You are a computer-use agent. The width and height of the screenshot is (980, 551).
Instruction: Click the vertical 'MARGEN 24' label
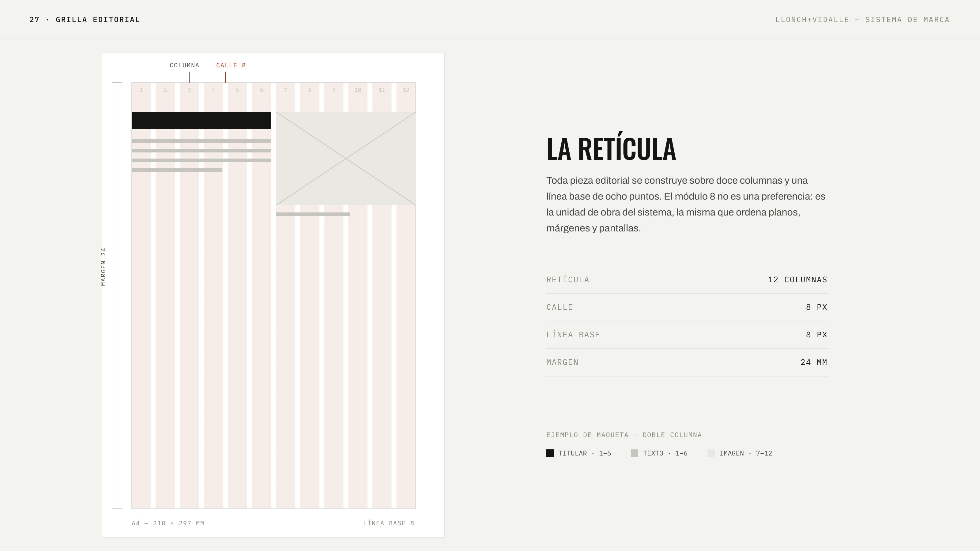[104, 267]
